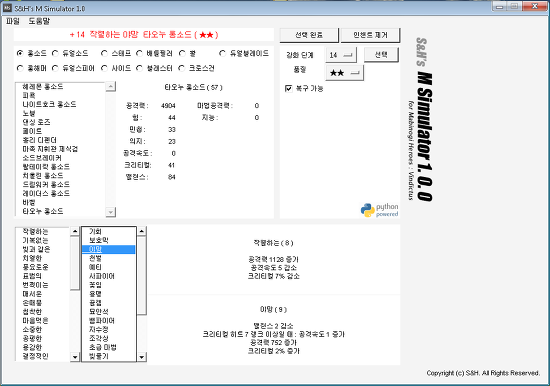Click suffix enchant list scroll down arrow
Screen dimensions: 550x386
click(141, 357)
